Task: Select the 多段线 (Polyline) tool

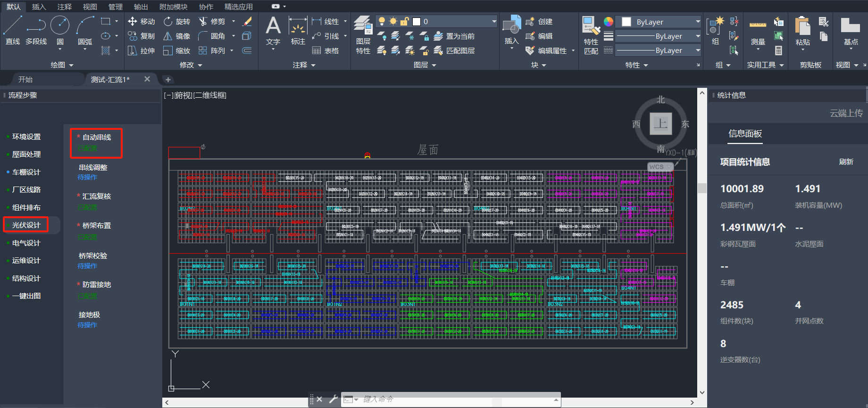Action: 36,29
